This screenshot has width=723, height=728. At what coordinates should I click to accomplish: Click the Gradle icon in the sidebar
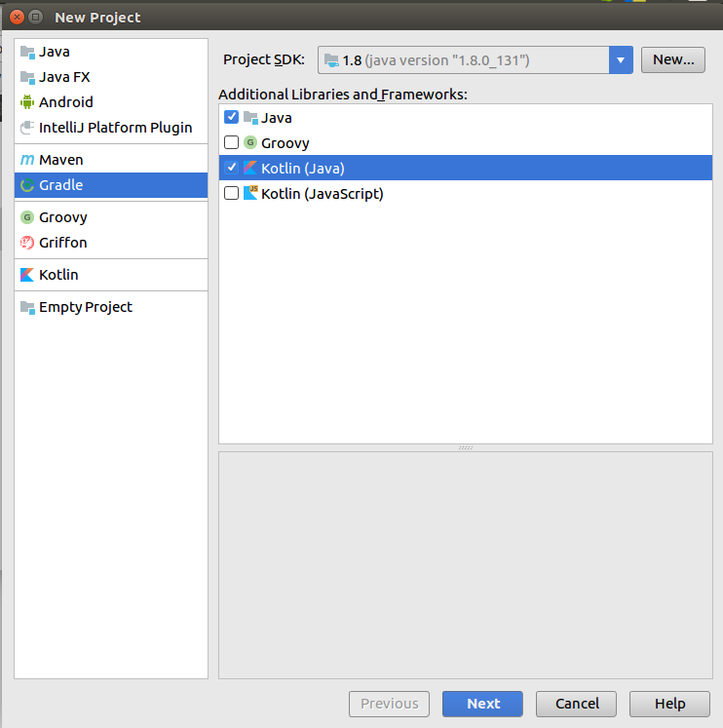[x=27, y=185]
